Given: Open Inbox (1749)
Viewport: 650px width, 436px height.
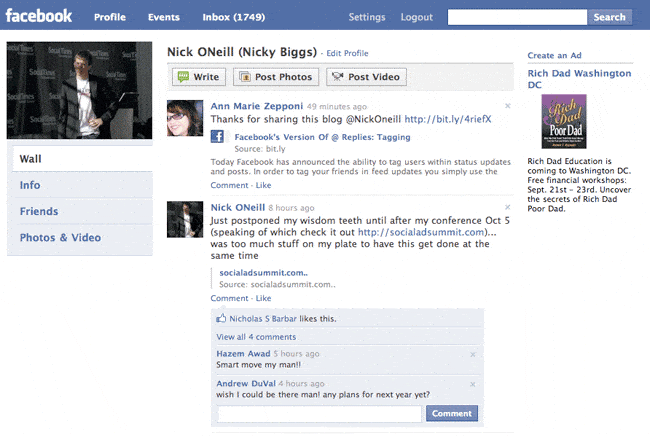Looking at the screenshot, I should pyautogui.click(x=234, y=17).
